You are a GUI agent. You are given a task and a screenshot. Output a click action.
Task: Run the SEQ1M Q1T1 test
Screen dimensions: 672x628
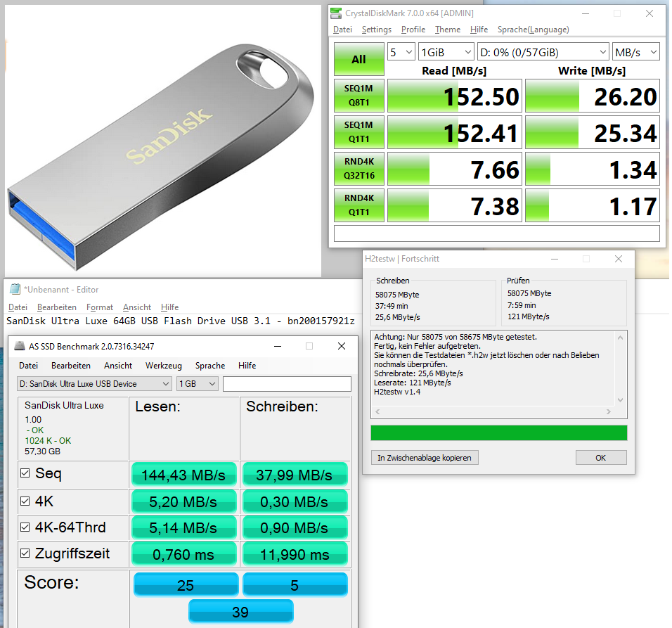[358, 132]
